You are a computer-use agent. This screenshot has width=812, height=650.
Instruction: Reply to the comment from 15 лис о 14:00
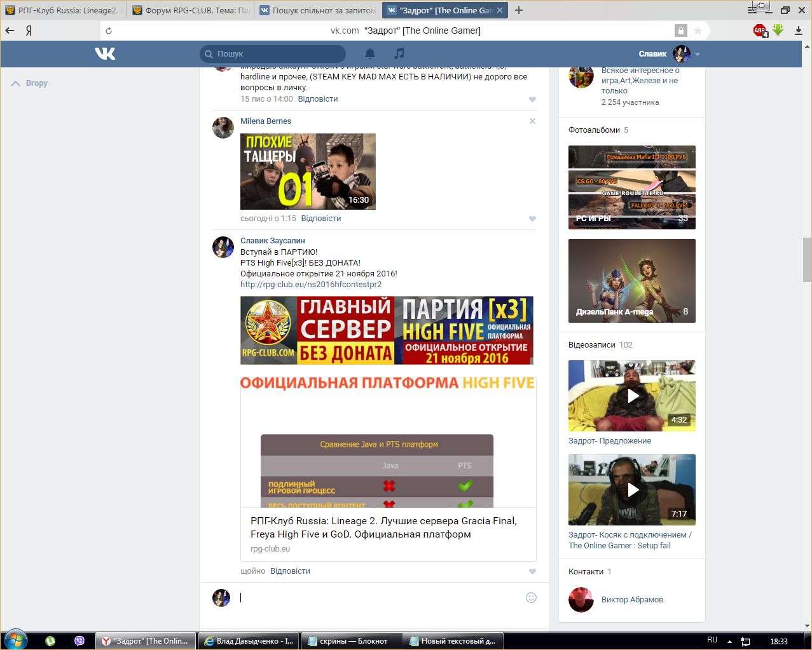318,99
